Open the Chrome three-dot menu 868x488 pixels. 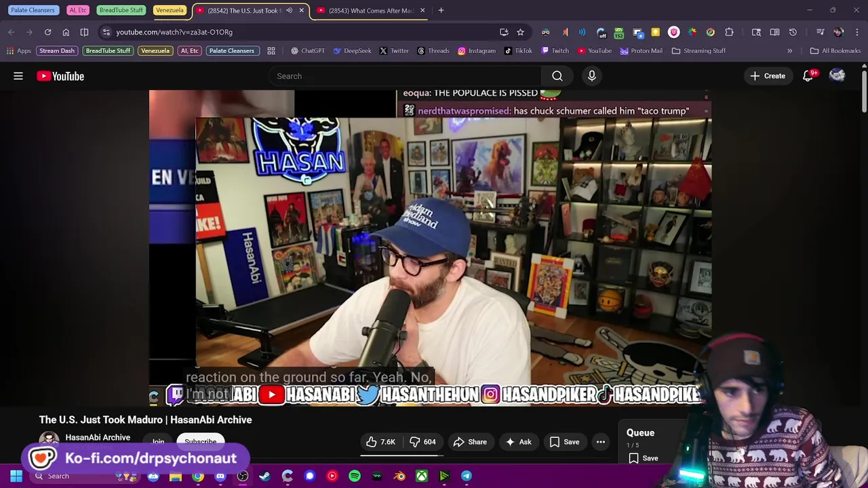[857, 32]
